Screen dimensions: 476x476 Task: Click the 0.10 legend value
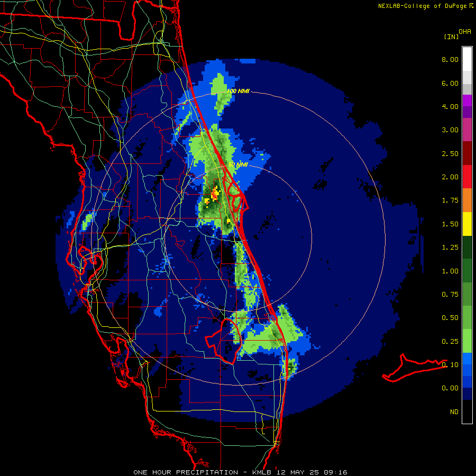(450, 365)
